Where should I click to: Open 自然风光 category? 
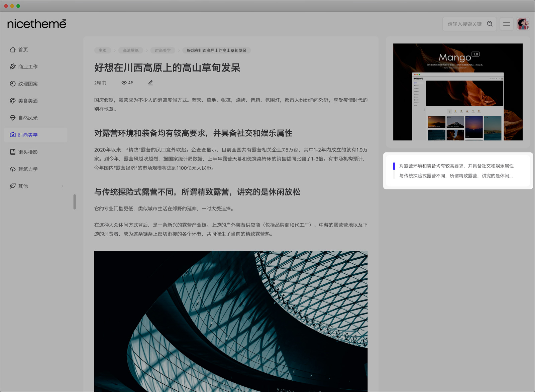click(36, 118)
